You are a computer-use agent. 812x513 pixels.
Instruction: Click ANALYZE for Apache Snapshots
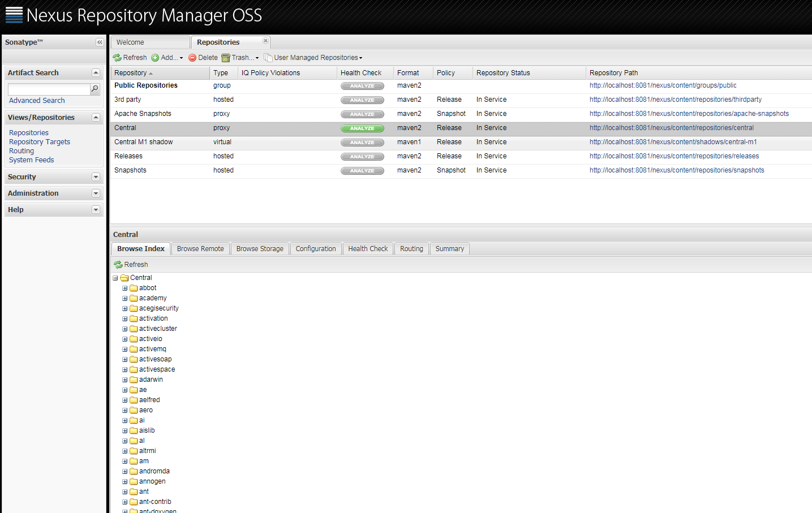click(362, 114)
